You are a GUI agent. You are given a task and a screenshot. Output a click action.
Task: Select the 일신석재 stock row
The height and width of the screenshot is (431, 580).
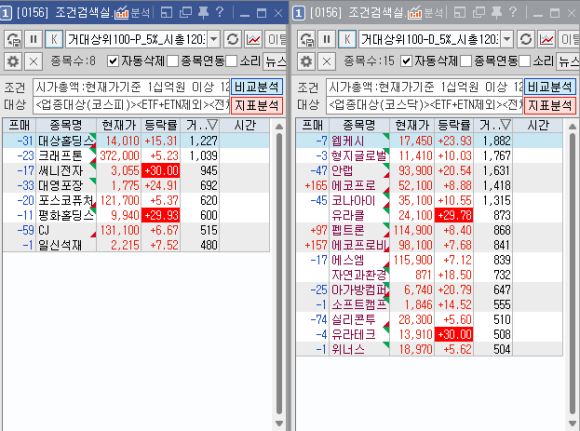coord(136,245)
